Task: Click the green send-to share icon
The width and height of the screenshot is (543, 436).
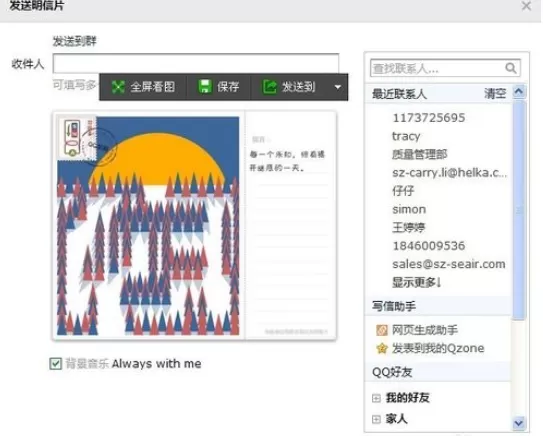Action: pos(269,87)
